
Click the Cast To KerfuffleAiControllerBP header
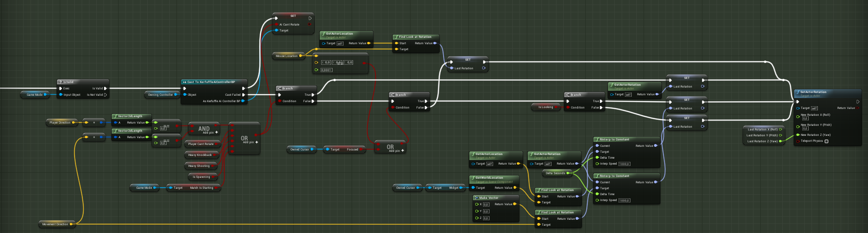pos(211,82)
